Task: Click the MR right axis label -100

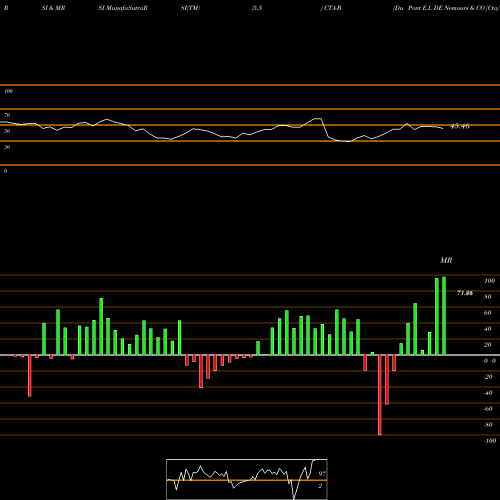Action: tap(490, 441)
